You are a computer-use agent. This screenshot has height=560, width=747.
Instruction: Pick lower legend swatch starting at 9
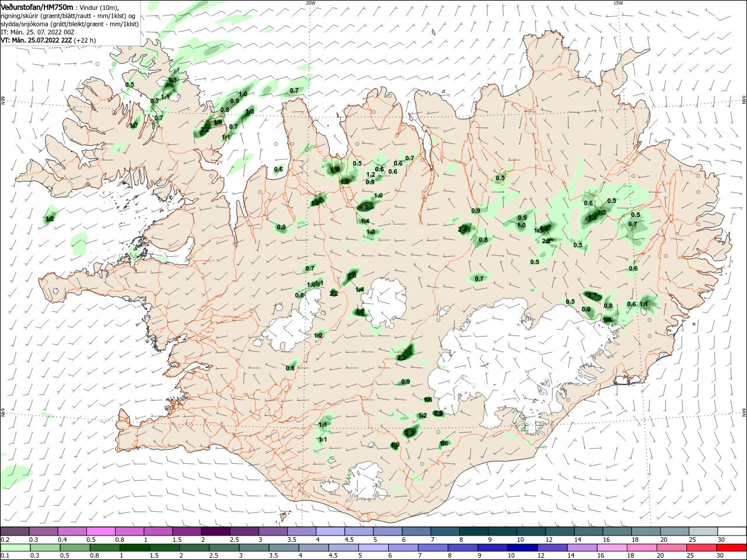493,548
